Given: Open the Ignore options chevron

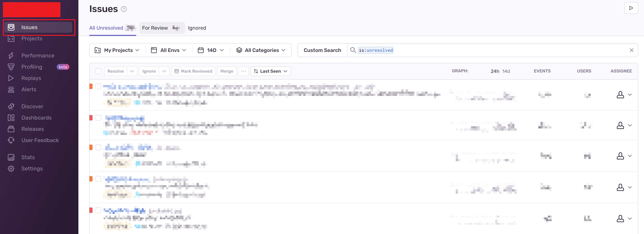Looking at the screenshot, I should (164, 71).
